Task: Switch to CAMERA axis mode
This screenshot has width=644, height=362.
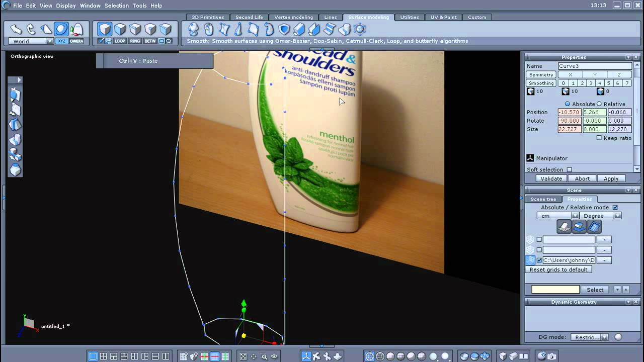Action: point(76,41)
